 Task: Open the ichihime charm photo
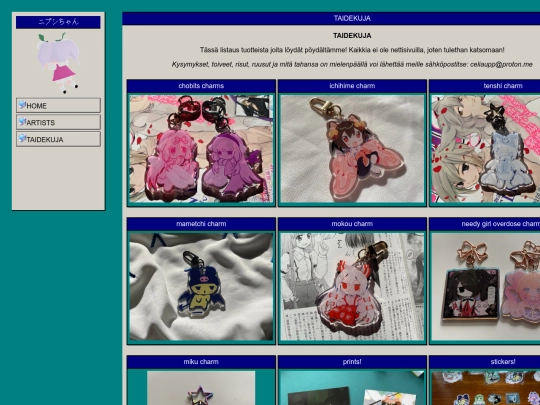pyautogui.click(x=352, y=149)
